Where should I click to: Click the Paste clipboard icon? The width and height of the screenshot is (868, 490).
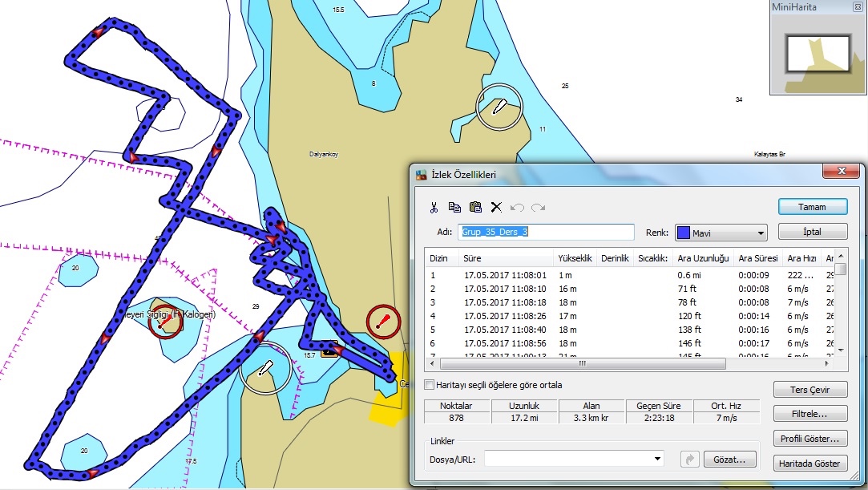point(475,207)
